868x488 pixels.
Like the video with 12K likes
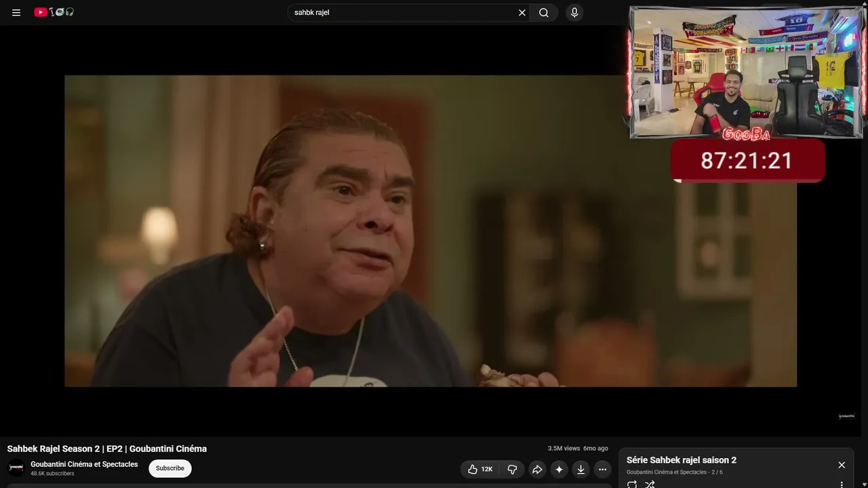pos(480,469)
